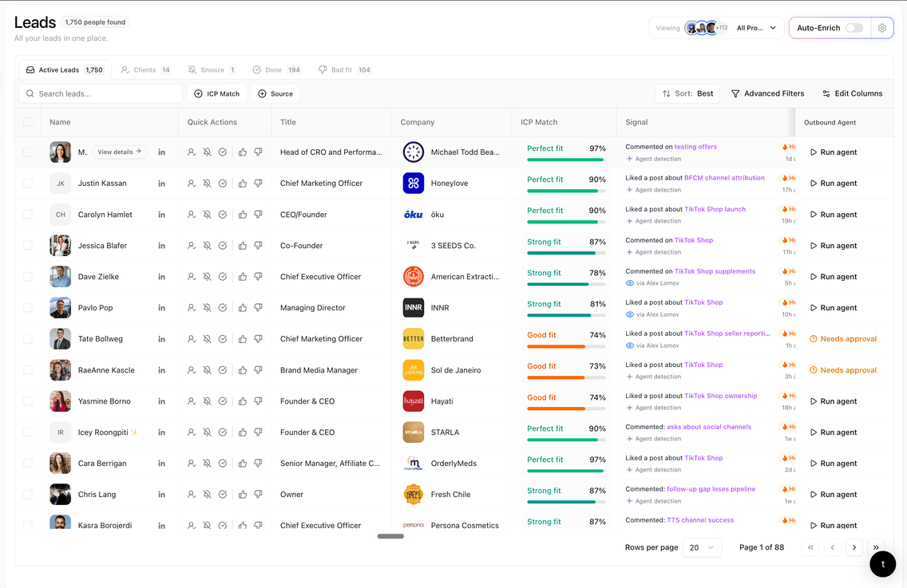Open the Sort: Best dropdown
This screenshot has width=907, height=588.
(x=687, y=93)
